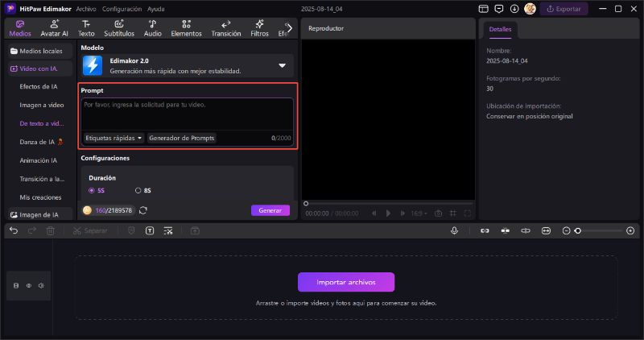Open the Etiquetas rápidas dropdown
The width and height of the screenshot is (644, 340).
[x=114, y=138]
